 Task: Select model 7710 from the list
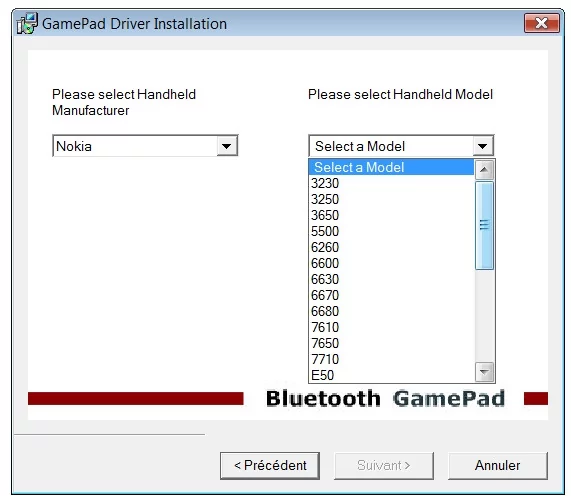(391, 359)
